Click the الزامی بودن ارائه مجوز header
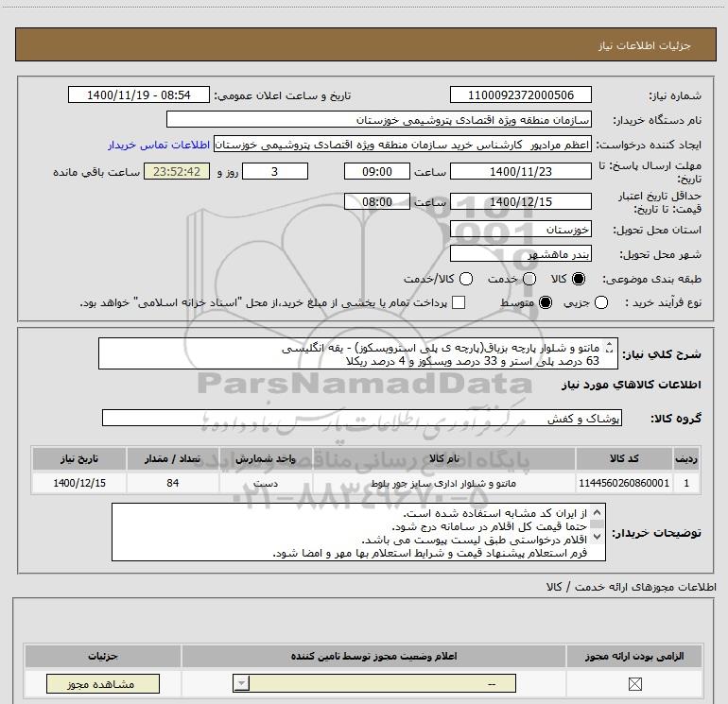The width and height of the screenshot is (728, 704). pos(634,656)
